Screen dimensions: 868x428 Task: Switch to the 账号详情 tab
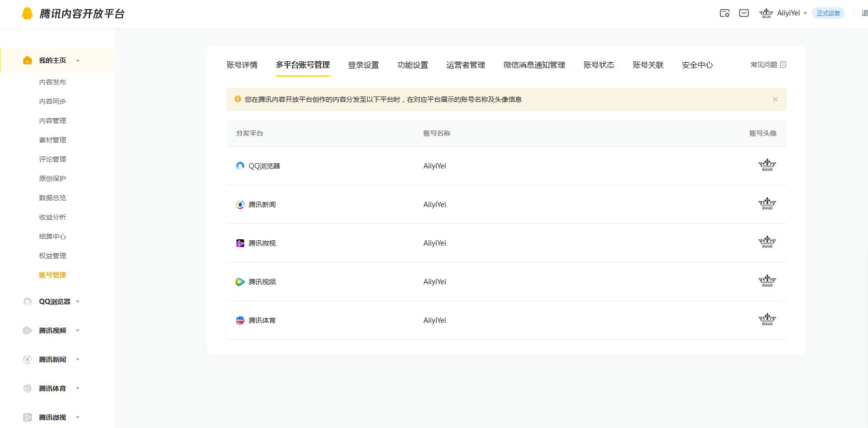(242, 65)
